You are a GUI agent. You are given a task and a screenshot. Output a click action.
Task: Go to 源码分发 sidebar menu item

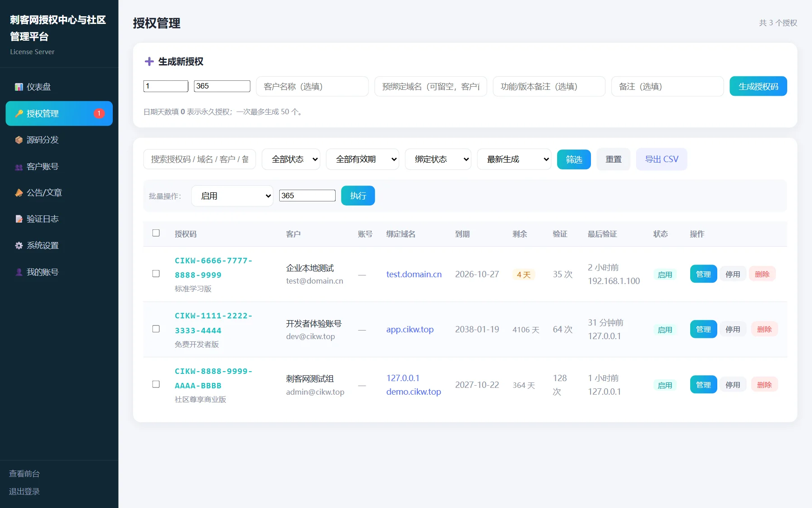59,140
